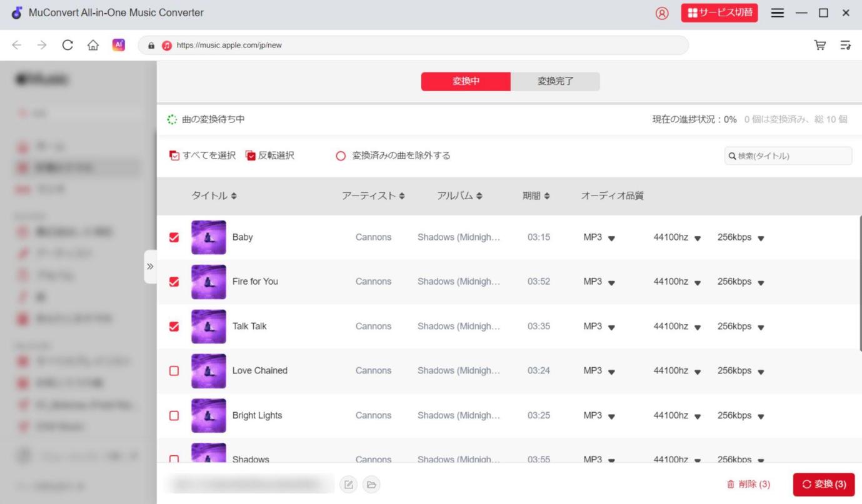Switch to 変換中 tab
The height and width of the screenshot is (504, 862).
(x=466, y=82)
